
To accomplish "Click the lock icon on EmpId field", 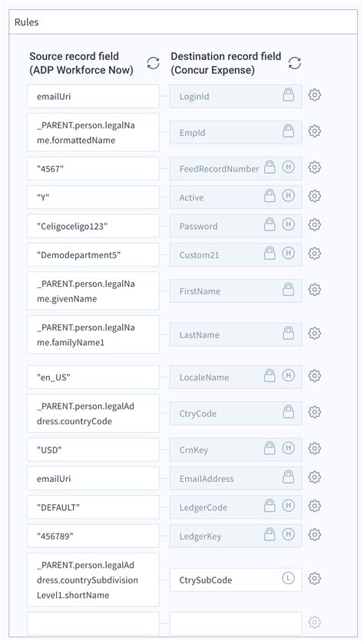I will [x=289, y=131].
